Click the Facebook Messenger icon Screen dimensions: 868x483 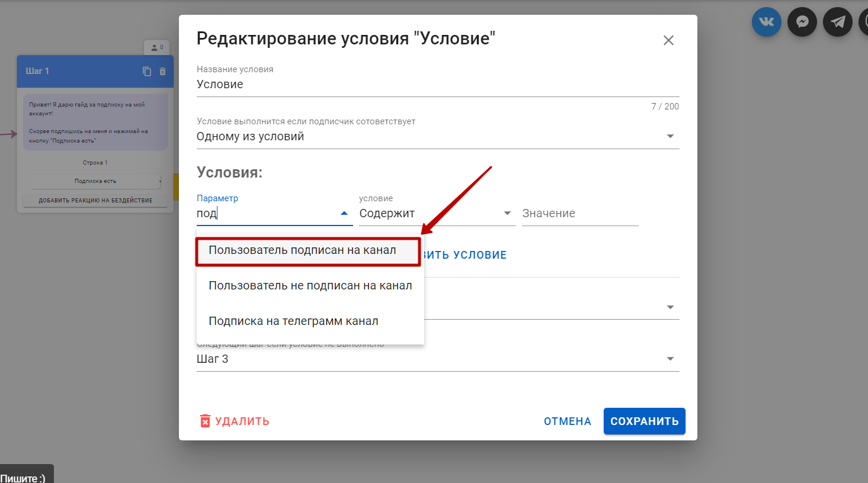[802, 22]
